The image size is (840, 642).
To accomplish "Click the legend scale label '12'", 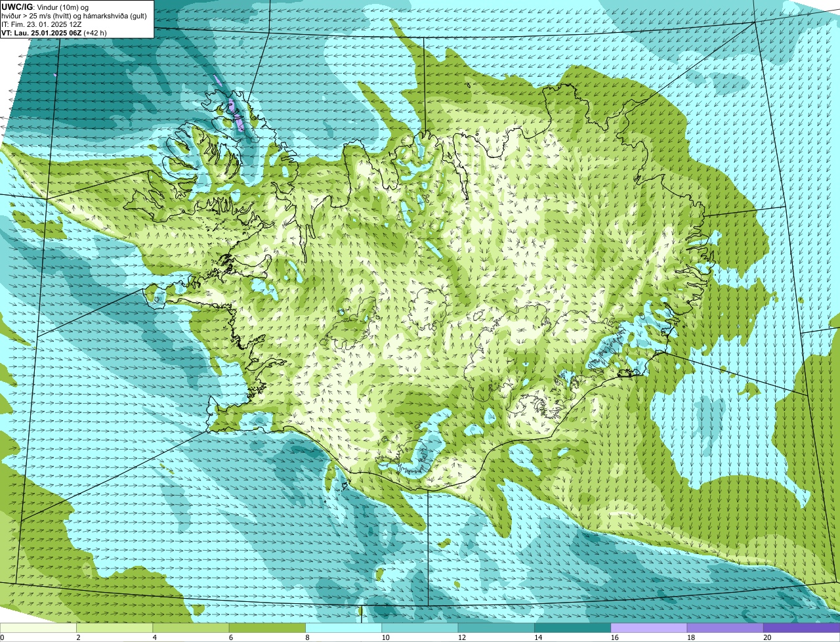I will point(462,637).
